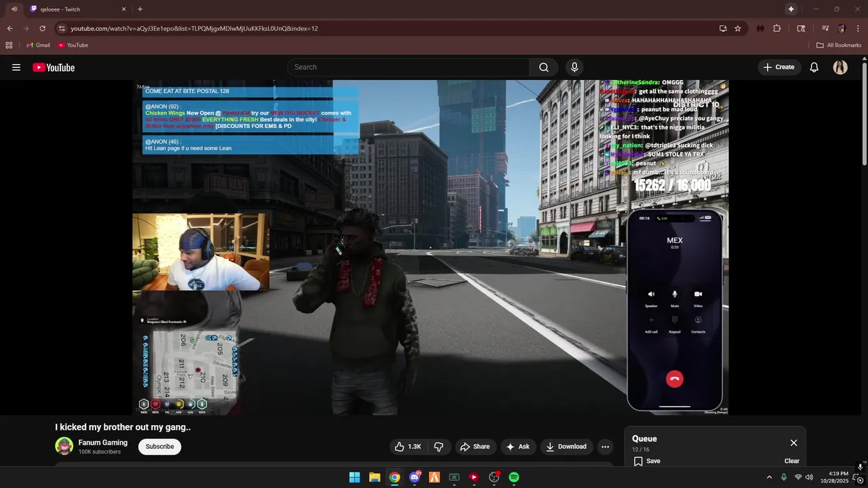Click the search magnifier button
The width and height of the screenshot is (868, 488).
pos(544,67)
